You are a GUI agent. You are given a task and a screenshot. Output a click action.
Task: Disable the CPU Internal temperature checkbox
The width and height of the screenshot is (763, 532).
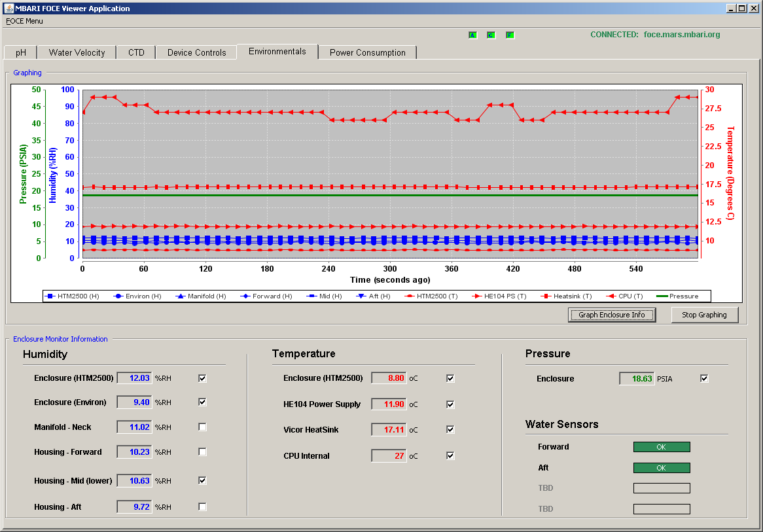click(450, 455)
